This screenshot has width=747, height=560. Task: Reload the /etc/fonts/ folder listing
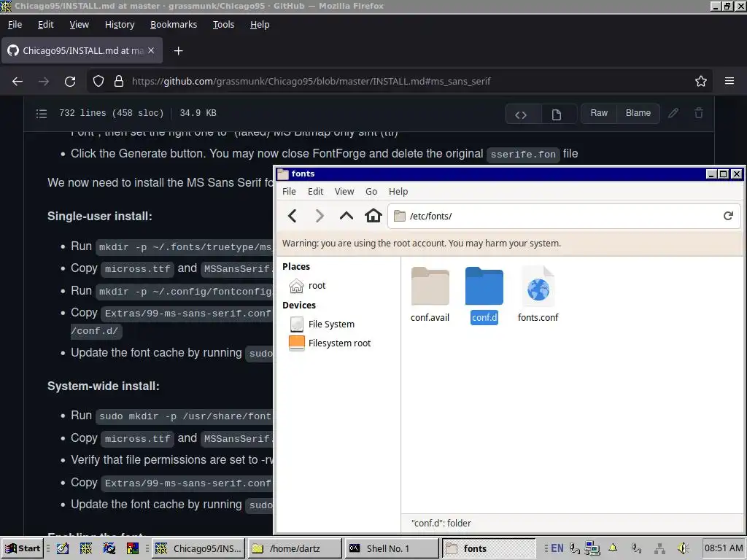click(x=728, y=216)
